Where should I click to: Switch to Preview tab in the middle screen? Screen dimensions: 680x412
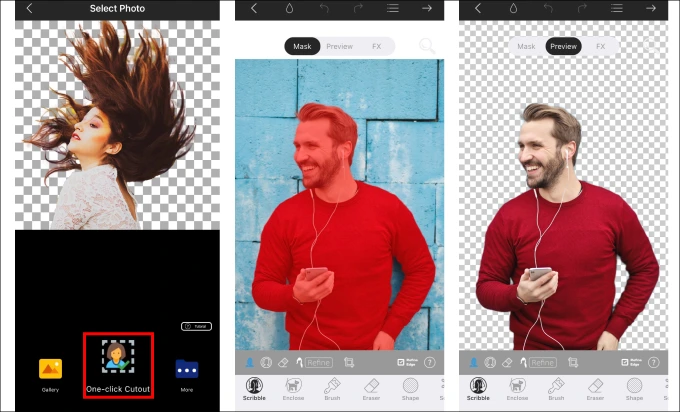tap(340, 46)
